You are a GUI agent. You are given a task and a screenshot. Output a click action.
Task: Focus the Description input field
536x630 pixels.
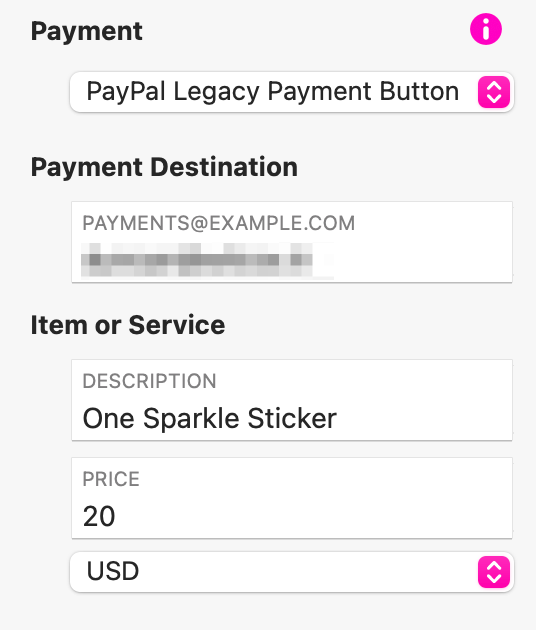[292, 400]
